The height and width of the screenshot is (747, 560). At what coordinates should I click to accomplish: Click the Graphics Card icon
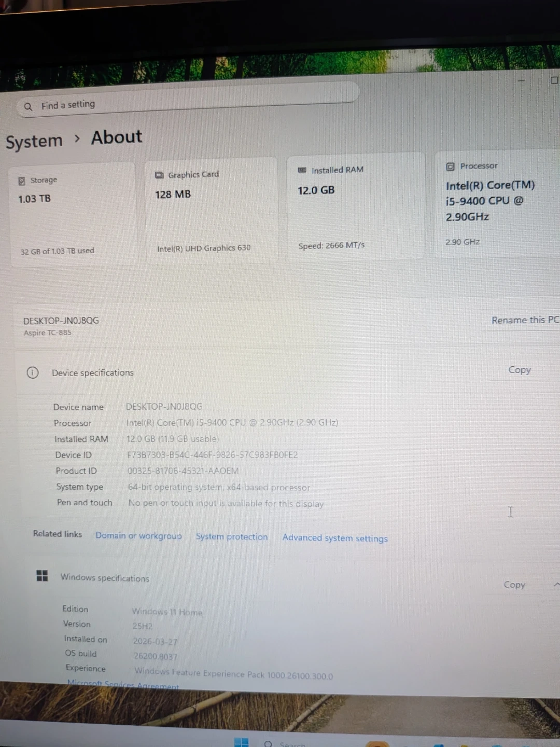point(159,175)
